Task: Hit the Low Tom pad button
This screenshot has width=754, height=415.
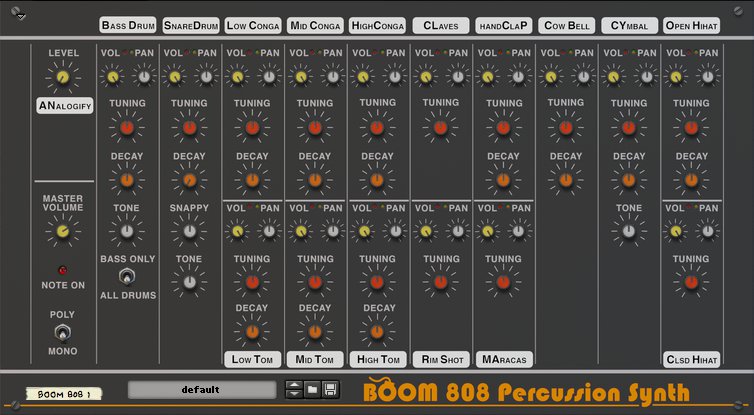Action: (252, 359)
